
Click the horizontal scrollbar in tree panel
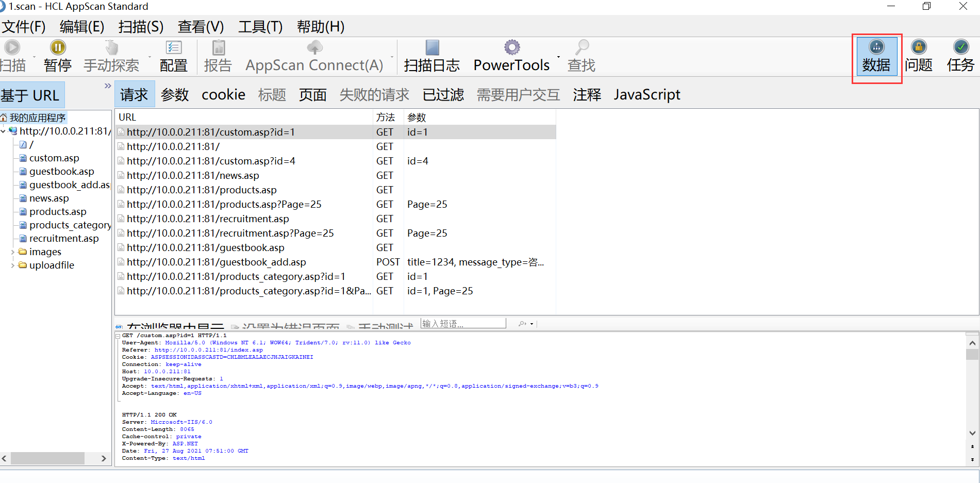click(x=47, y=458)
